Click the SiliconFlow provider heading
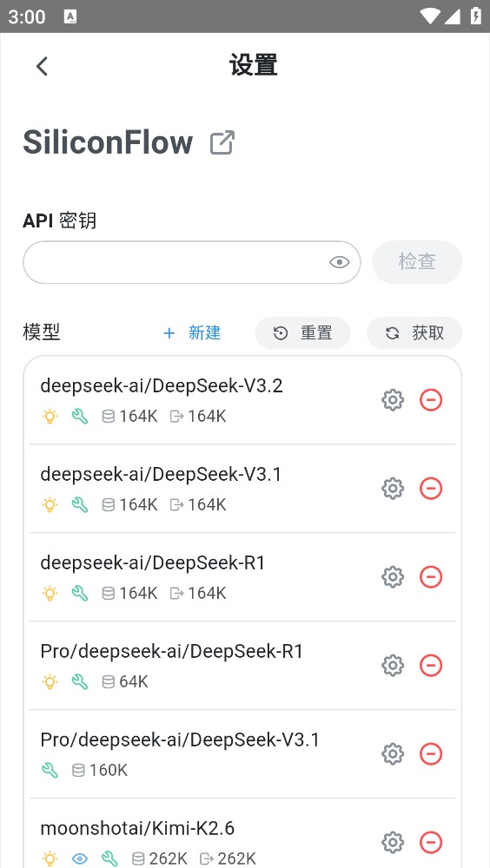Viewport: 490px width, 868px height. tap(108, 142)
